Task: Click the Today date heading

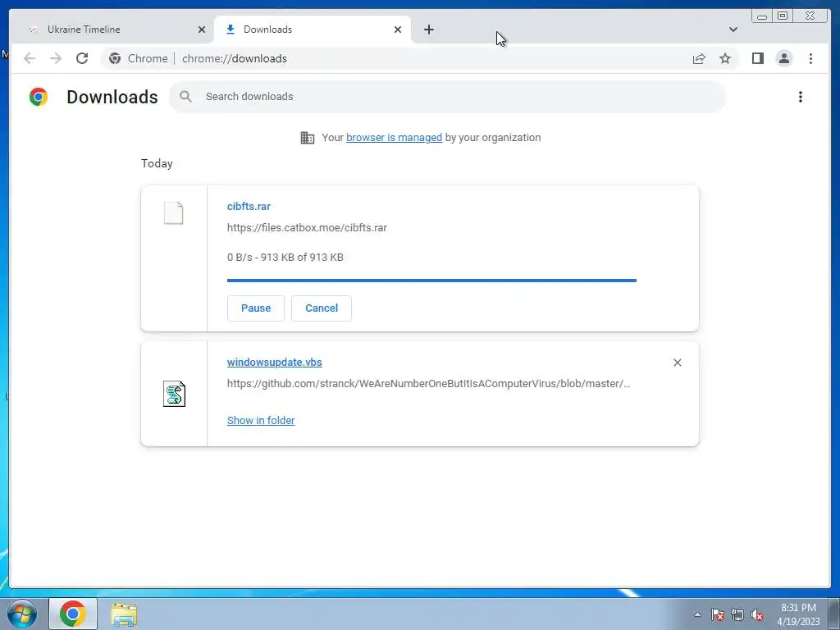Action: (157, 163)
